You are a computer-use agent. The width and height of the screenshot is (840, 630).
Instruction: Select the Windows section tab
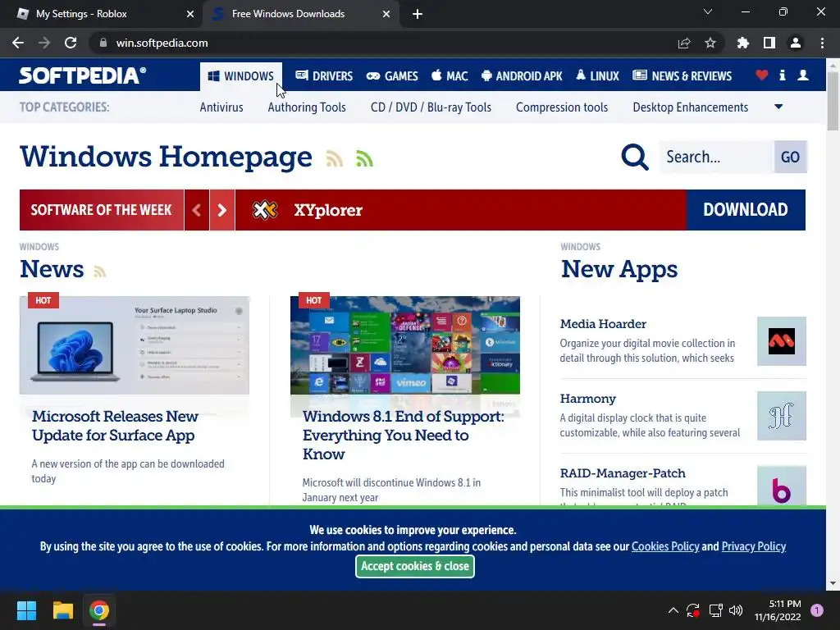point(241,76)
